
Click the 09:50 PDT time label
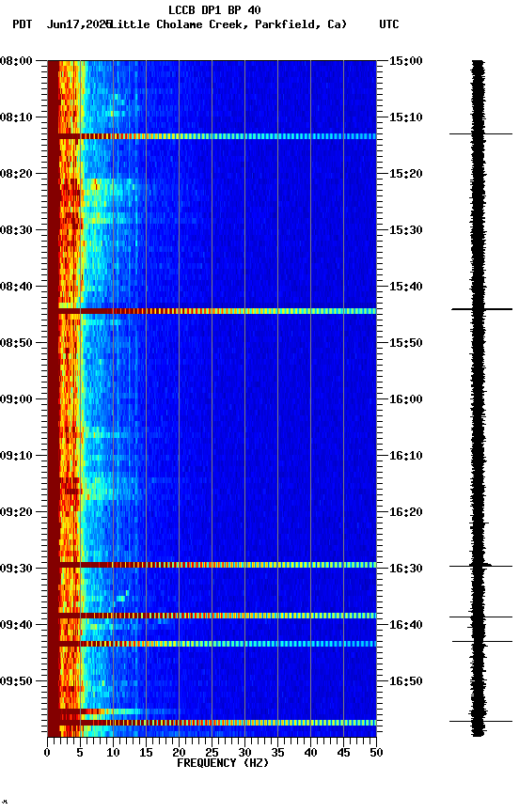[x=16, y=681]
